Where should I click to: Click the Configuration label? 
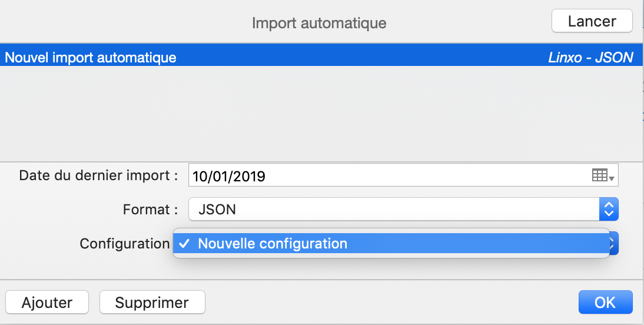(x=125, y=244)
